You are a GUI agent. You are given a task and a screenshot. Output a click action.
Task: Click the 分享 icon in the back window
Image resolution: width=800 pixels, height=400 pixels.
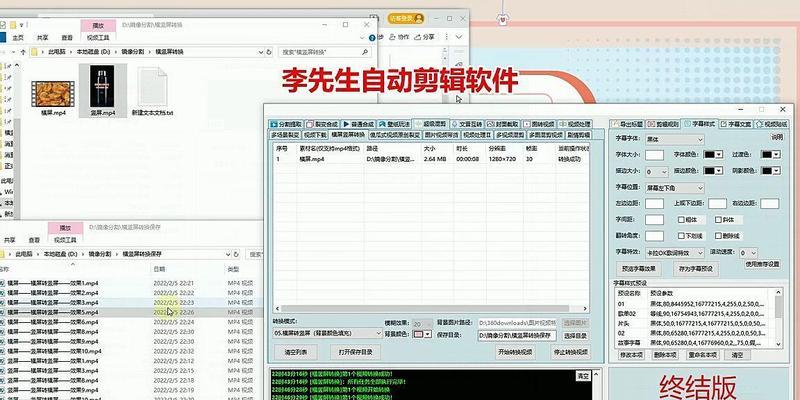[x=424, y=37]
